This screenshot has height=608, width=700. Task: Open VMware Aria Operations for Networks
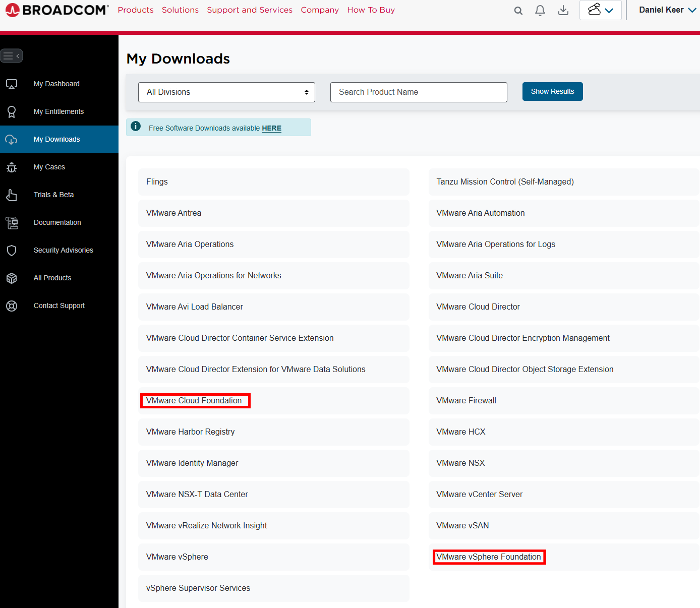[274, 276]
